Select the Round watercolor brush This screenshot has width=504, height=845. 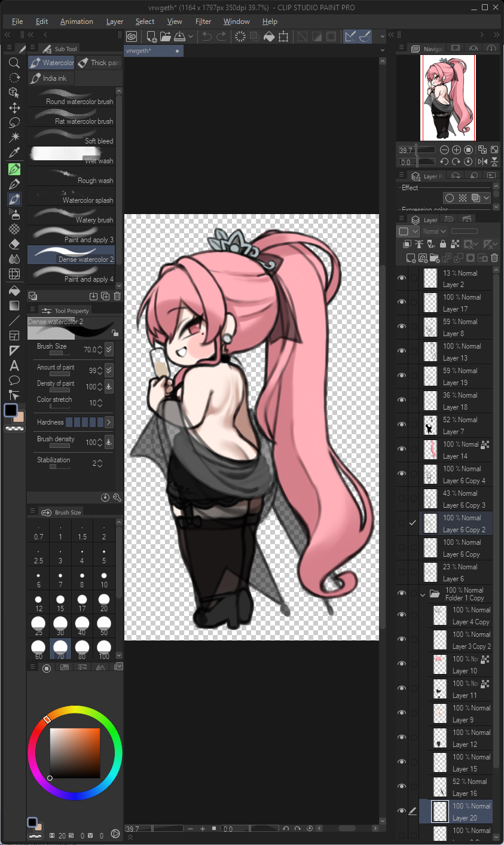71,97
